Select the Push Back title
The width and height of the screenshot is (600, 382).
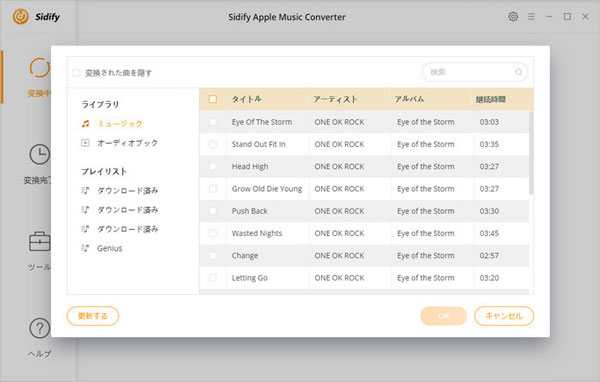(249, 211)
